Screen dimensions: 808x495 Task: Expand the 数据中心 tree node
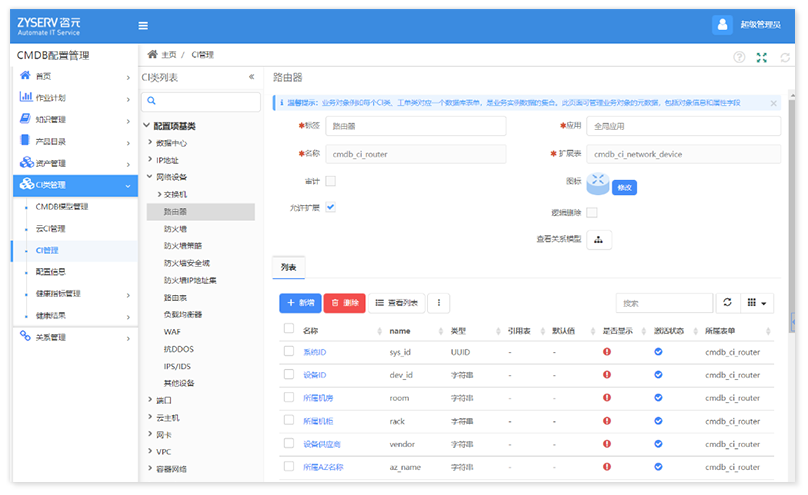150,143
